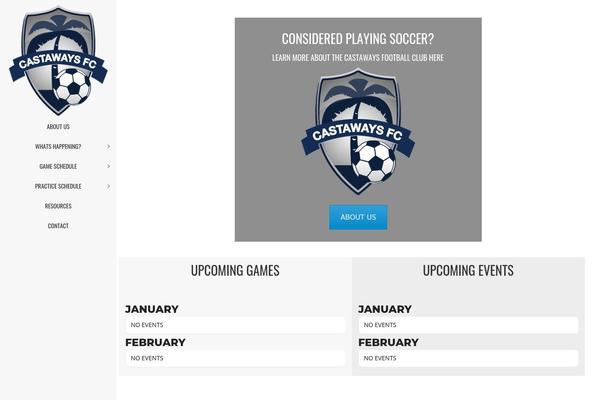The width and height of the screenshot is (600, 400).
Task: Open the About Us menu item
Action: [58, 127]
